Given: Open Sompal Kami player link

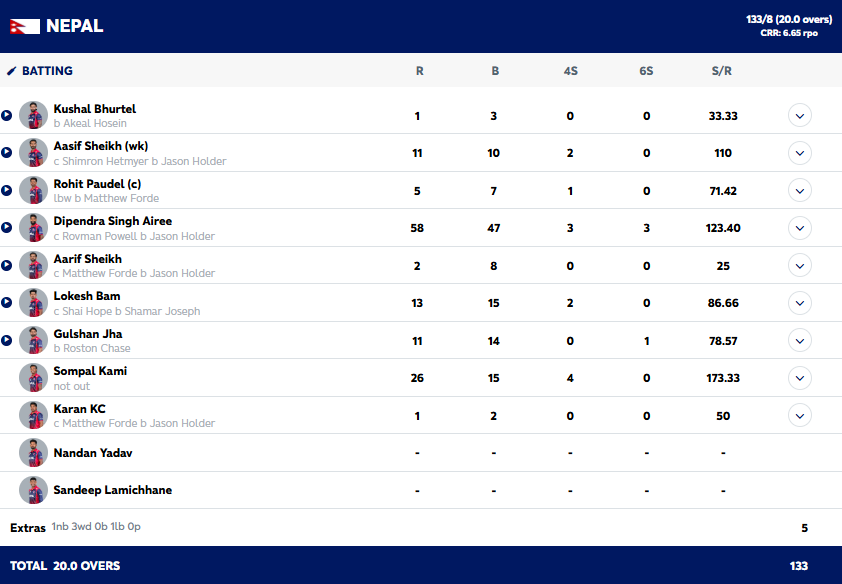Looking at the screenshot, I should tap(90, 371).
